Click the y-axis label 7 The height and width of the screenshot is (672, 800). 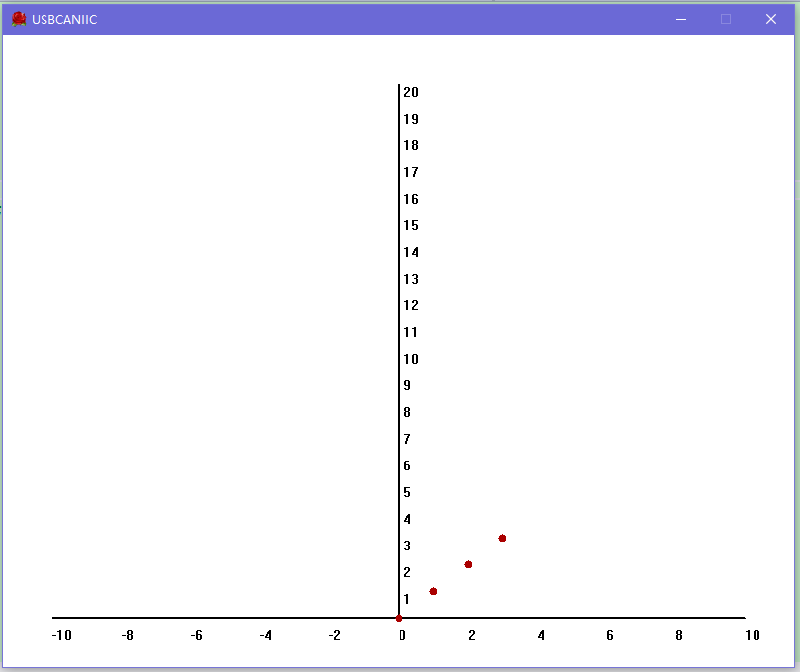tap(407, 439)
